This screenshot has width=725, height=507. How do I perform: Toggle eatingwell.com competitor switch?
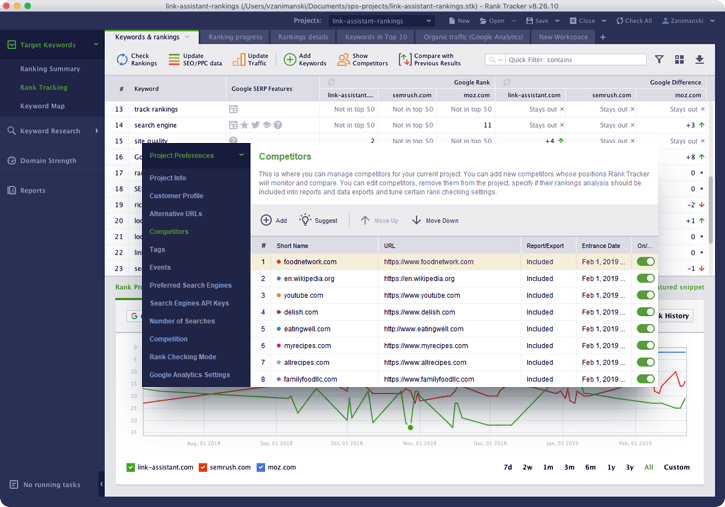click(x=646, y=329)
